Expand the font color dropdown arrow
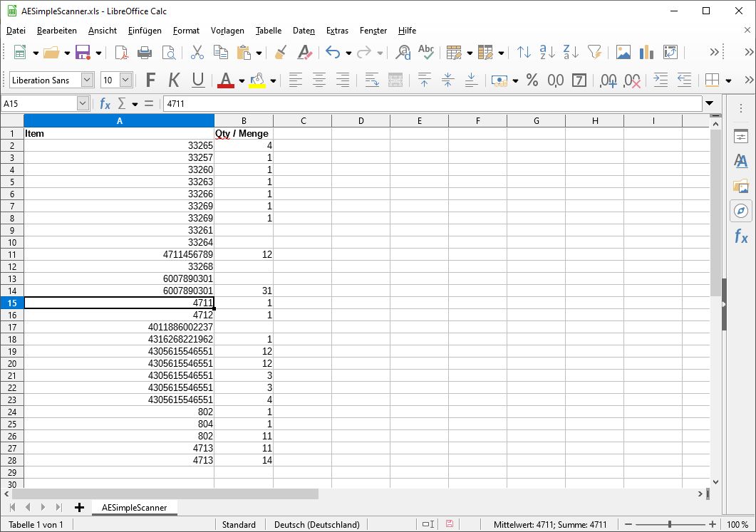 [242, 80]
